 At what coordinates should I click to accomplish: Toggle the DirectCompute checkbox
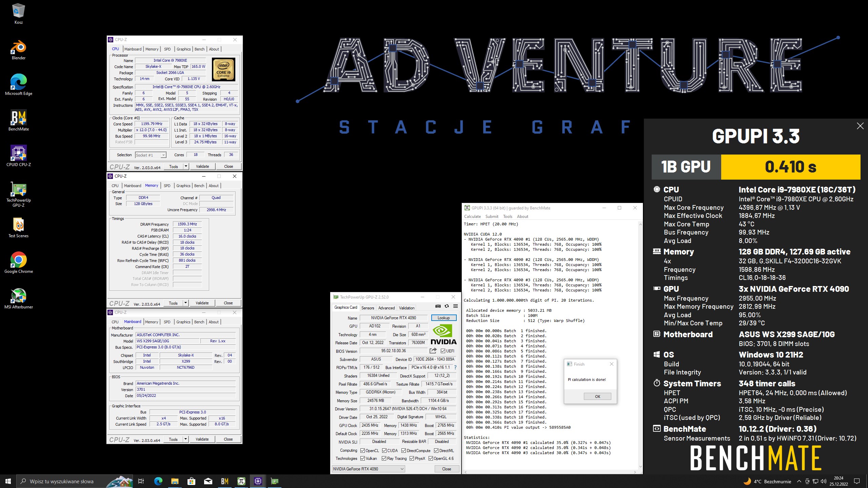(x=403, y=451)
